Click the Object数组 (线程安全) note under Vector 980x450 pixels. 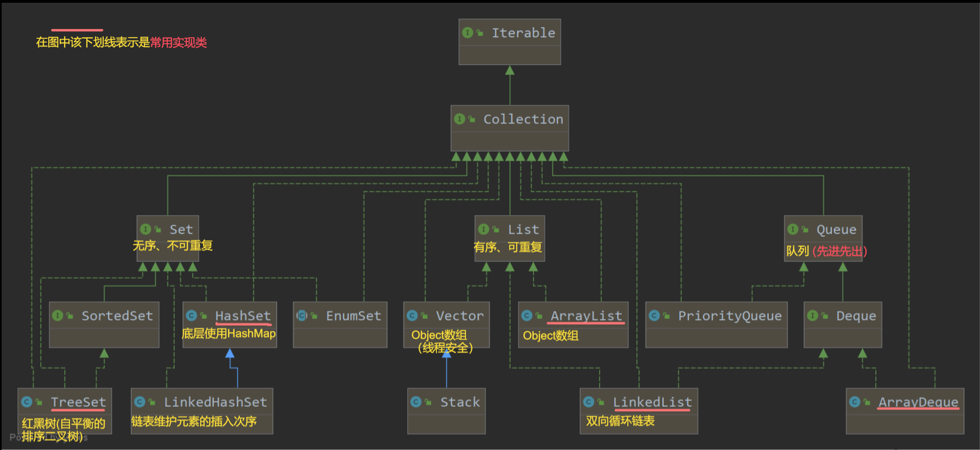[x=442, y=342]
